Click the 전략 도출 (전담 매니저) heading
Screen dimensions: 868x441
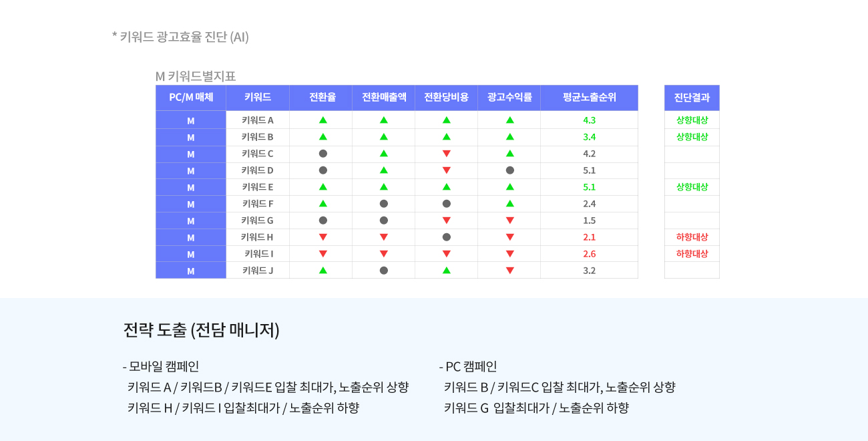(201, 330)
